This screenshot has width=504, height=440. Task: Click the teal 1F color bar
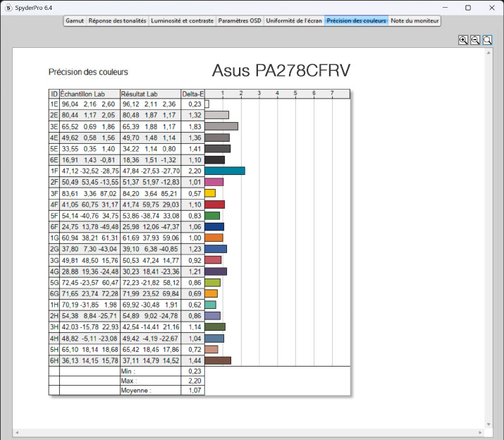click(x=225, y=171)
